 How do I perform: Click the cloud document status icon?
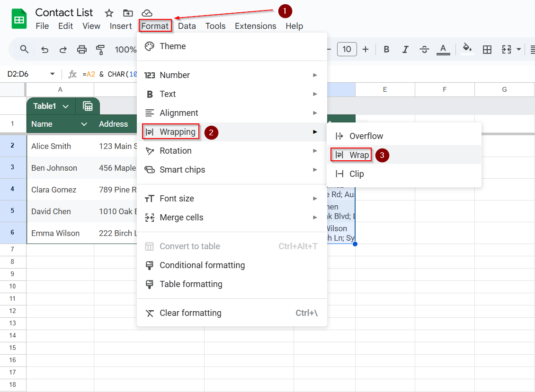click(147, 13)
